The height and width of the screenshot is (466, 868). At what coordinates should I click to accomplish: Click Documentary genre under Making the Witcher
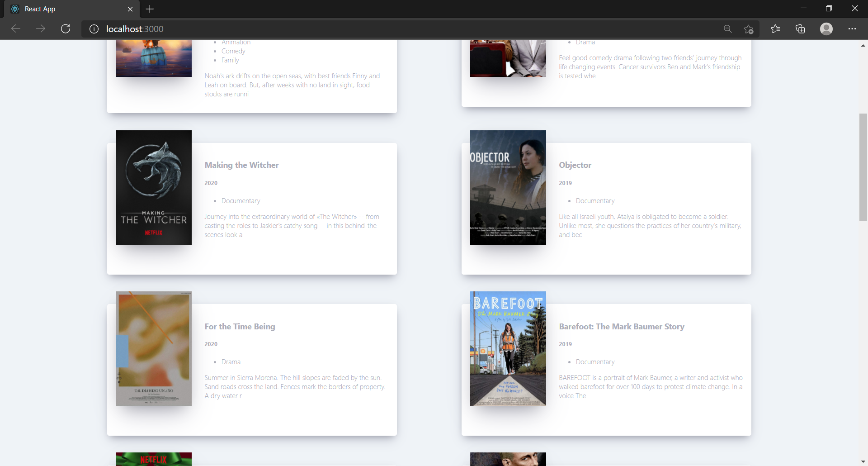click(x=241, y=201)
